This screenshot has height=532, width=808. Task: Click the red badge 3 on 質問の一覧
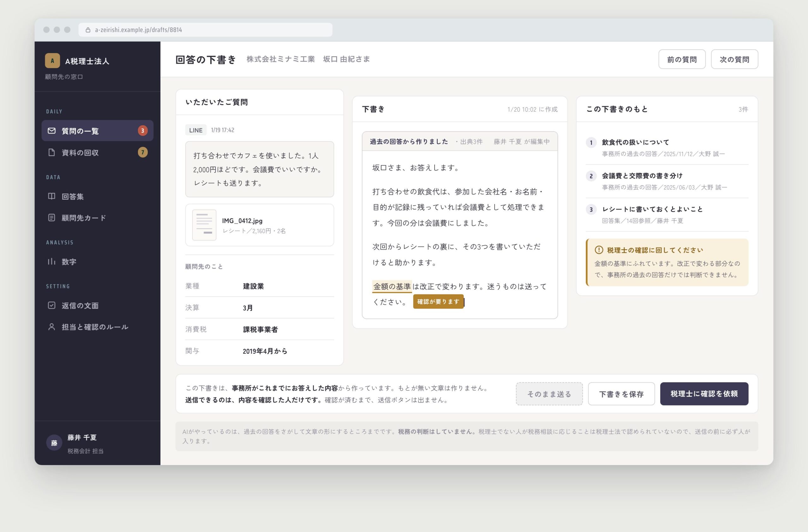point(143,131)
